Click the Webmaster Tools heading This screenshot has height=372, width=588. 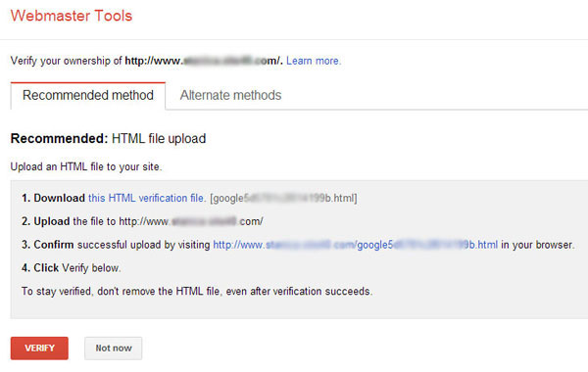pyautogui.click(x=72, y=16)
